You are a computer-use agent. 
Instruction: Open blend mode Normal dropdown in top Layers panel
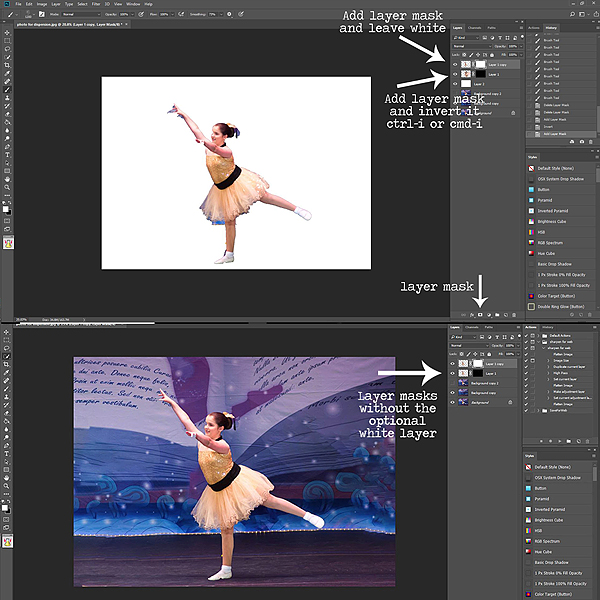point(472,46)
